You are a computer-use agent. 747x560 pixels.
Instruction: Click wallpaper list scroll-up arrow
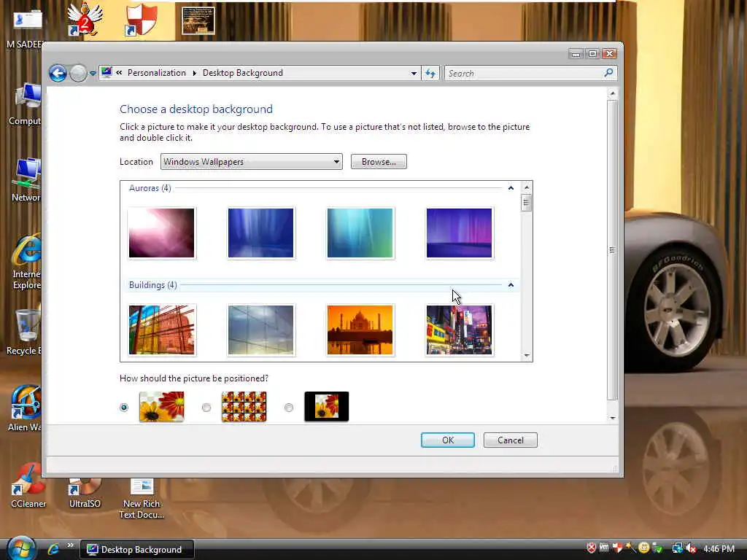527,187
